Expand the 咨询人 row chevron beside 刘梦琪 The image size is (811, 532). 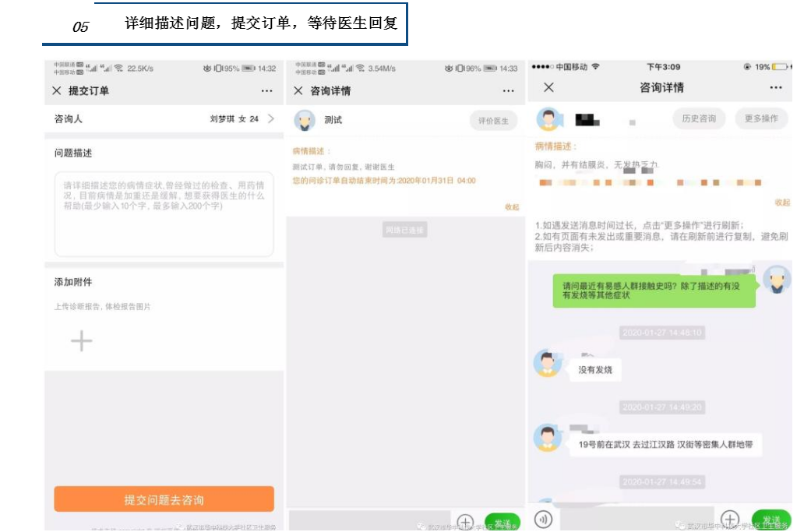(271, 119)
